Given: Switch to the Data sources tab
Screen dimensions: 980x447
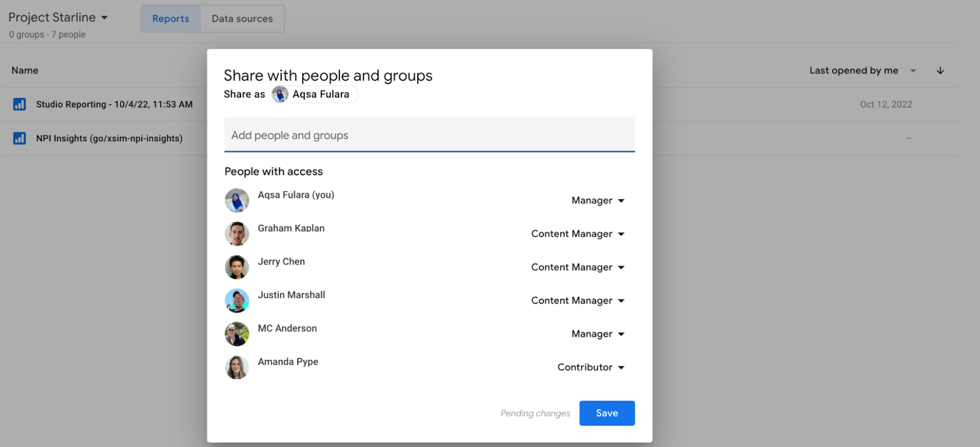Looking at the screenshot, I should click(242, 18).
